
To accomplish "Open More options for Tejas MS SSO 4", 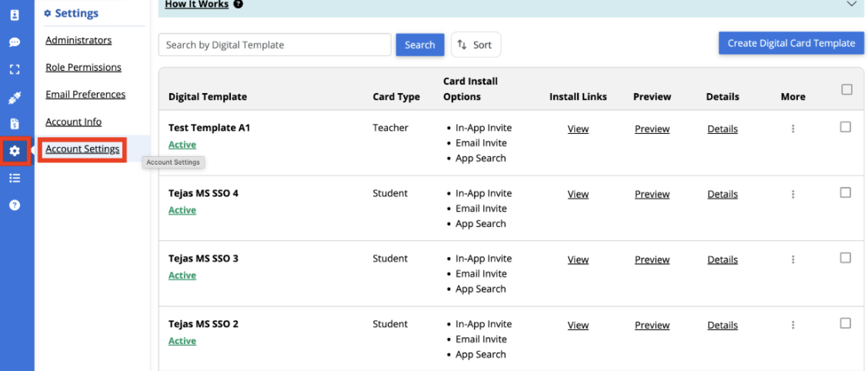I will 793,195.
